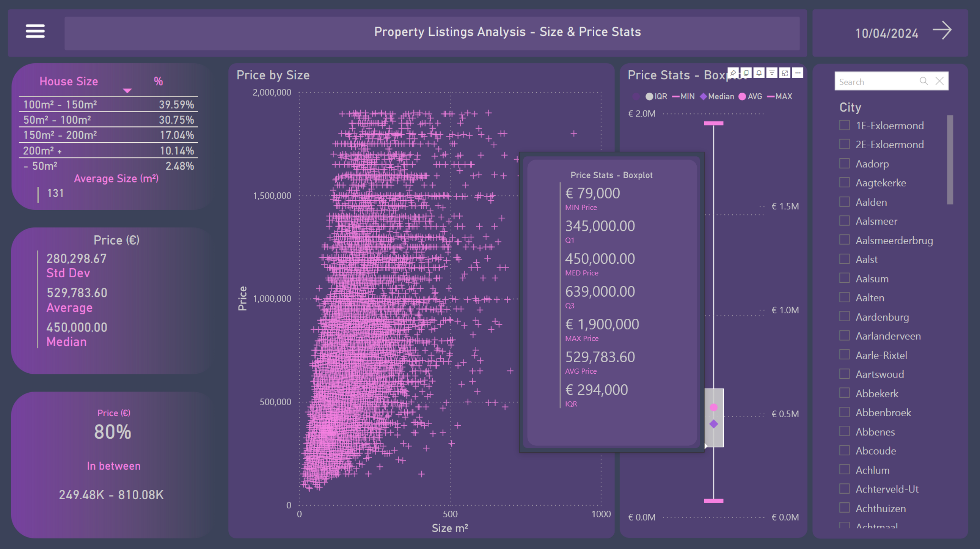Click the AVG pink legend circle
The image size is (980, 549).
click(742, 96)
